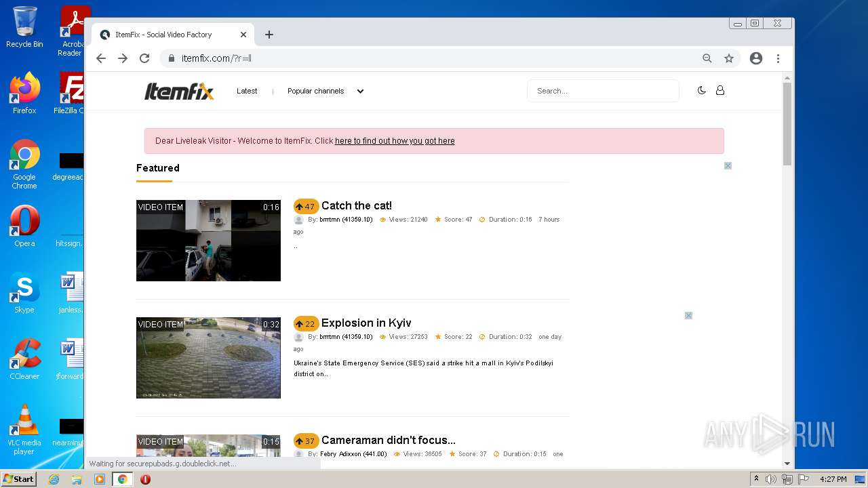Open the Windows Start button
Screen dimensions: 868x488
(19, 479)
